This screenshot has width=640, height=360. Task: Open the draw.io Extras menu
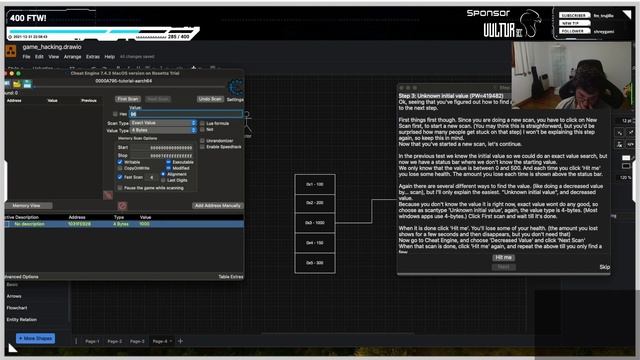pos(93,57)
